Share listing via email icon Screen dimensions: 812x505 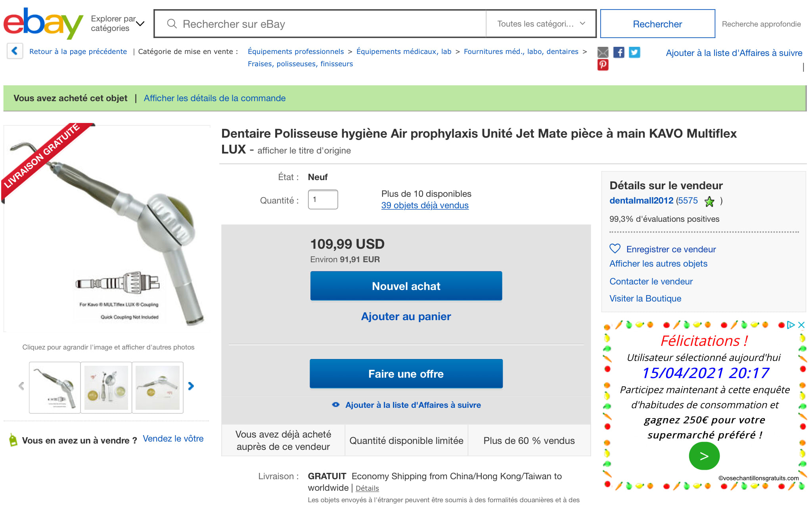tap(603, 52)
